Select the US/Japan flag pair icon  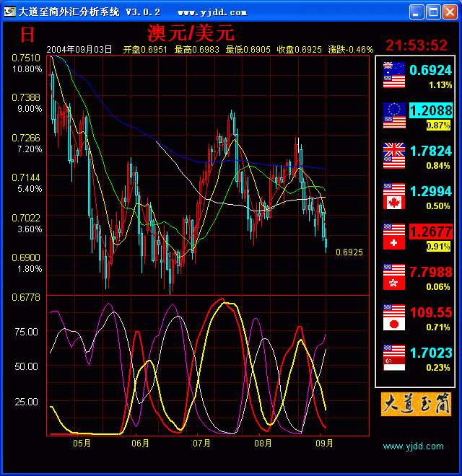click(x=394, y=317)
